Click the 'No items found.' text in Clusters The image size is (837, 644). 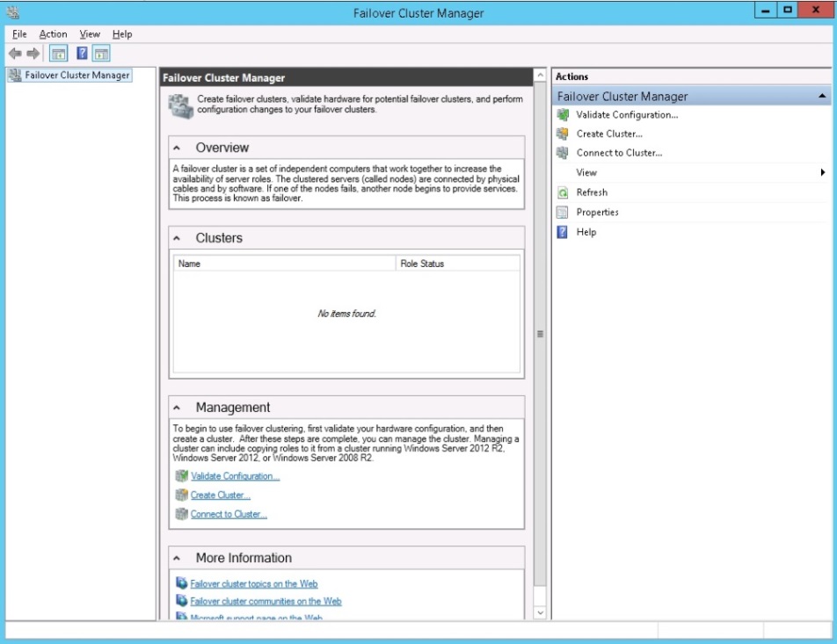347,314
